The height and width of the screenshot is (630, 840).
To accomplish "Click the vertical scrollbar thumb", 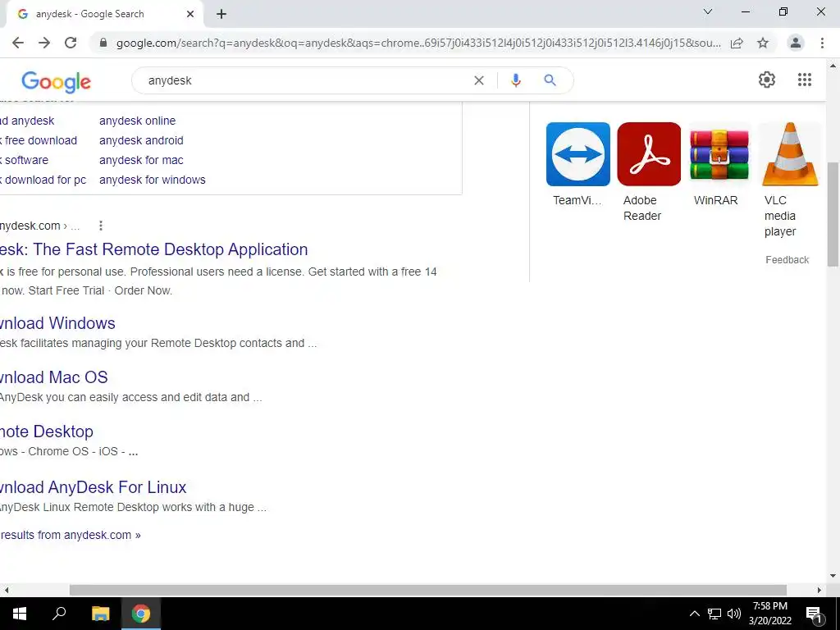I will coord(833,214).
